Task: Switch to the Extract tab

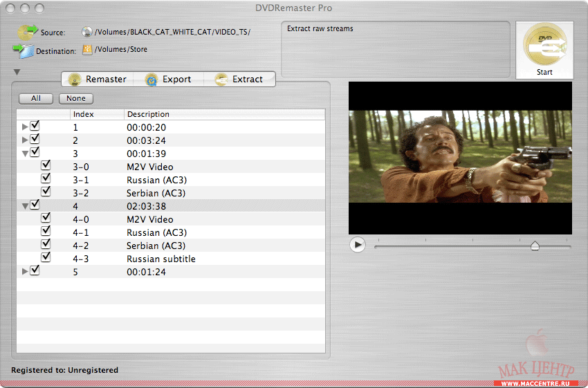Action: [x=239, y=79]
